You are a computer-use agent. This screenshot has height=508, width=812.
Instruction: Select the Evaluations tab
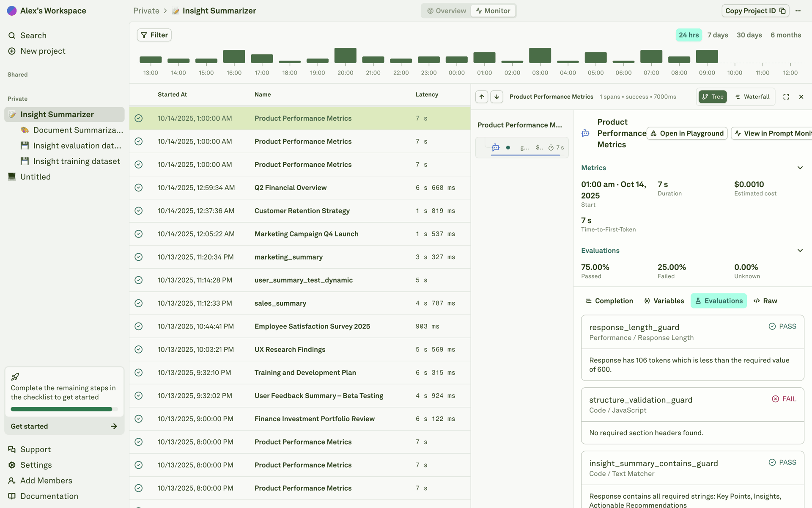point(719,301)
